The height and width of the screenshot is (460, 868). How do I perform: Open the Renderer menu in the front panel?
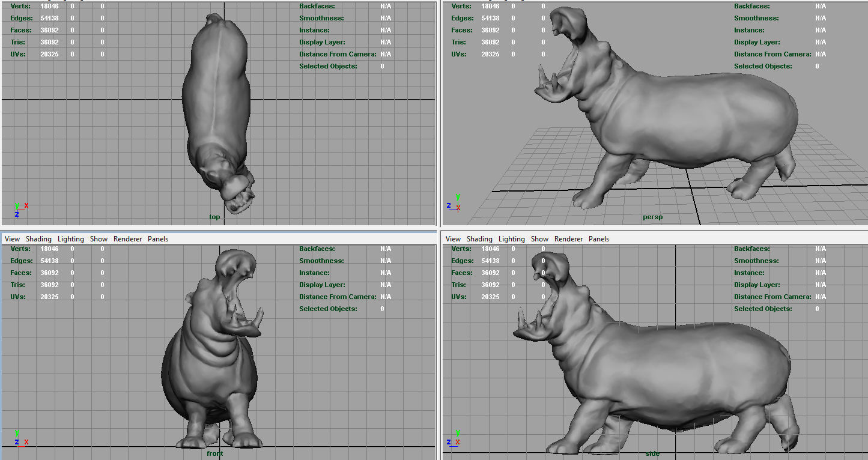pos(127,239)
